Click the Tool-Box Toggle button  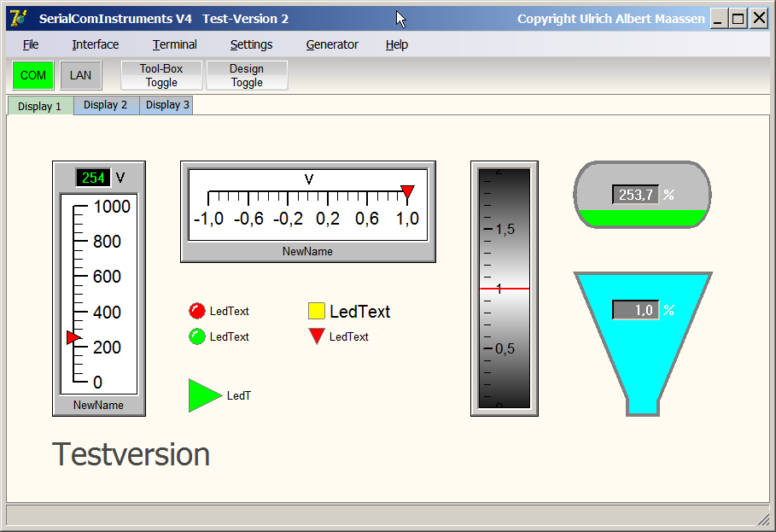161,75
